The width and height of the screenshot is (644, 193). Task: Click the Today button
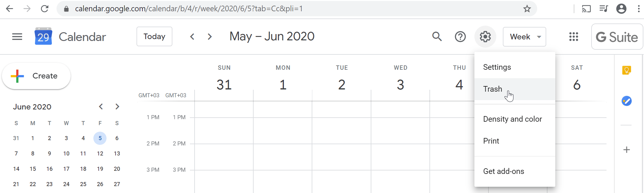(x=154, y=36)
